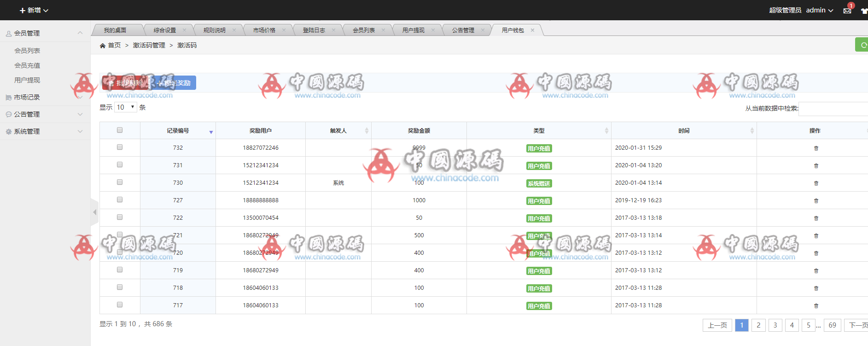868x346 pixels.
Task: Go to page 3 of results
Action: pos(775,325)
